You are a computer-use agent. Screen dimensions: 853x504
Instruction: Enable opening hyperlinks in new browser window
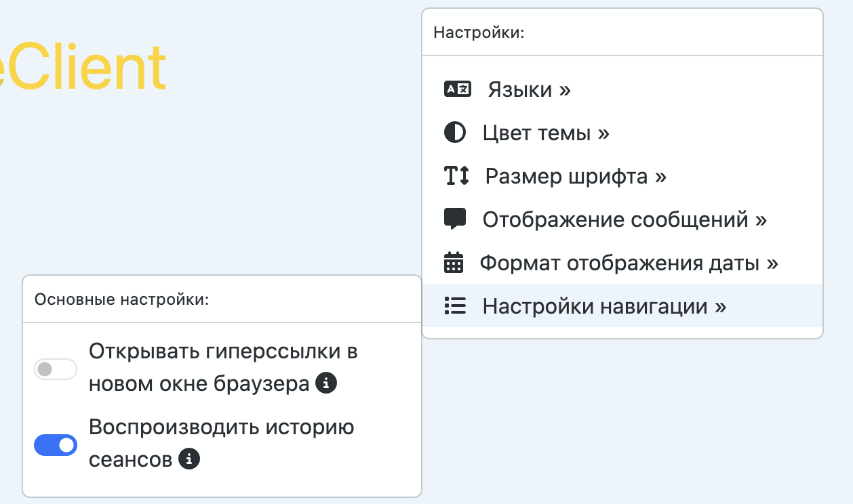[x=56, y=369]
